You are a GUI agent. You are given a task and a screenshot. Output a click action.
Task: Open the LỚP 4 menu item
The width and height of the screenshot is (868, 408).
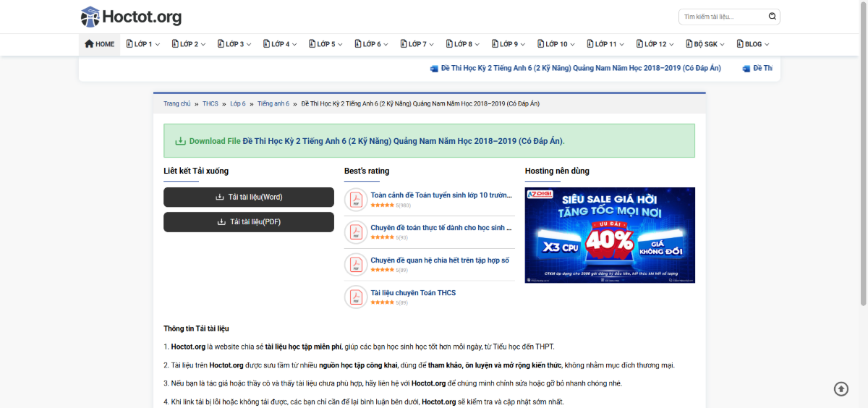(x=280, y=44)
